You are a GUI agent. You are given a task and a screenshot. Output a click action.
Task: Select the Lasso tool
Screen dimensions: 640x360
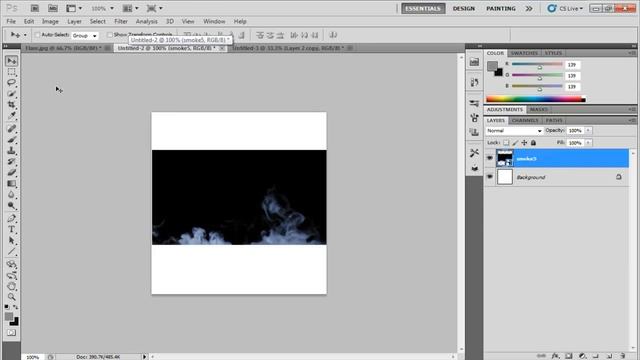tap(11, 83)
